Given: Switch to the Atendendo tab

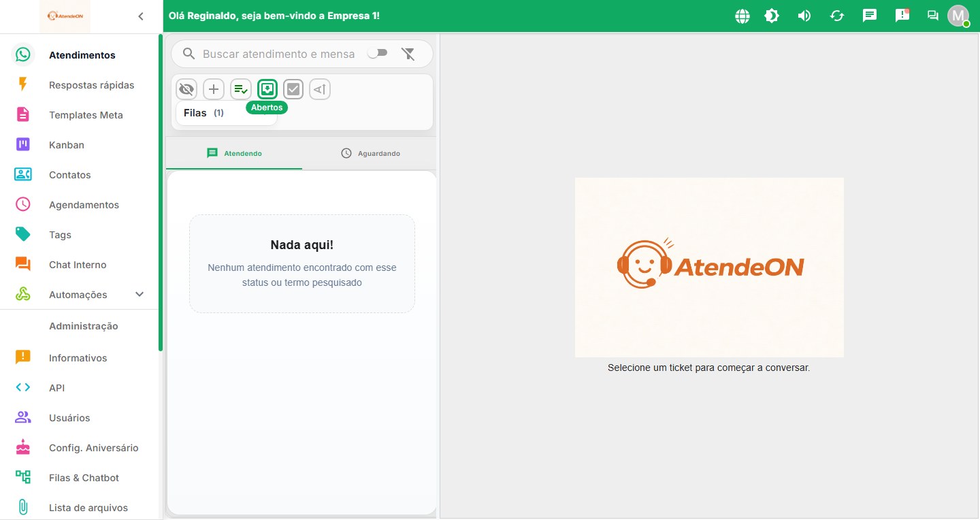Looking at the screenshot, I should tap(234, 153).
